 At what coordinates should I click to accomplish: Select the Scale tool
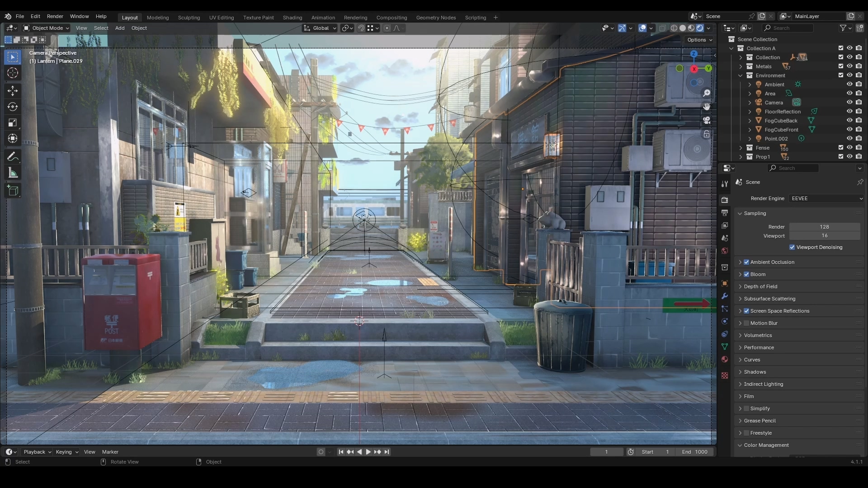(13, 123)
